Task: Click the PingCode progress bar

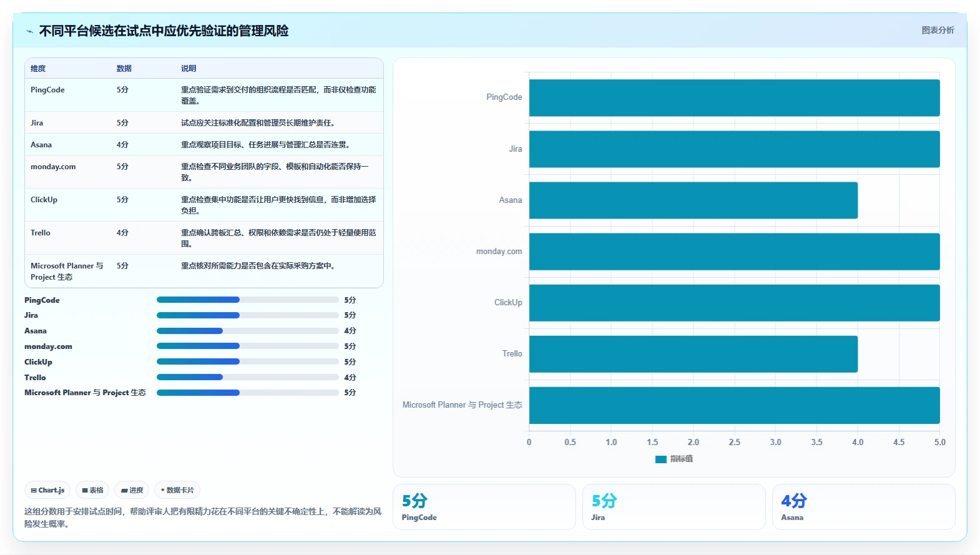Action: (247, 300)
